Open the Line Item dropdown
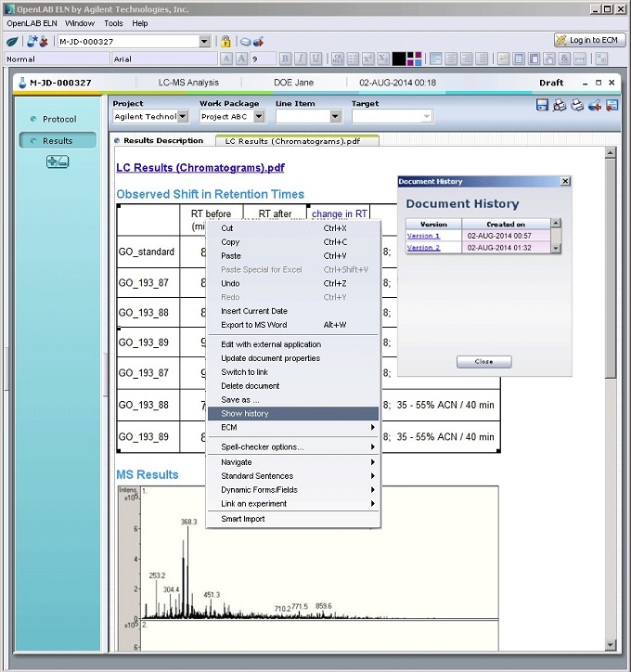 [335, 117]
